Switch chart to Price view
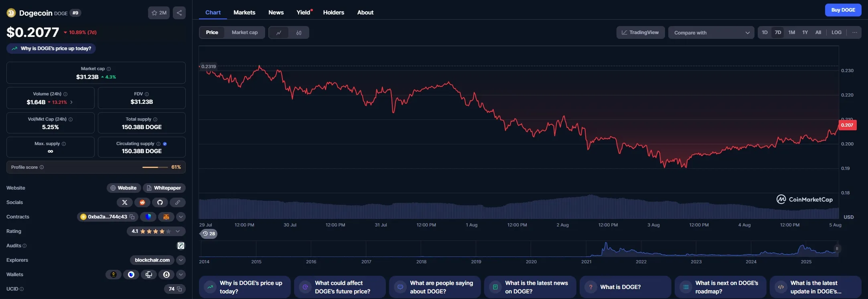 click(x=212, y=32)
